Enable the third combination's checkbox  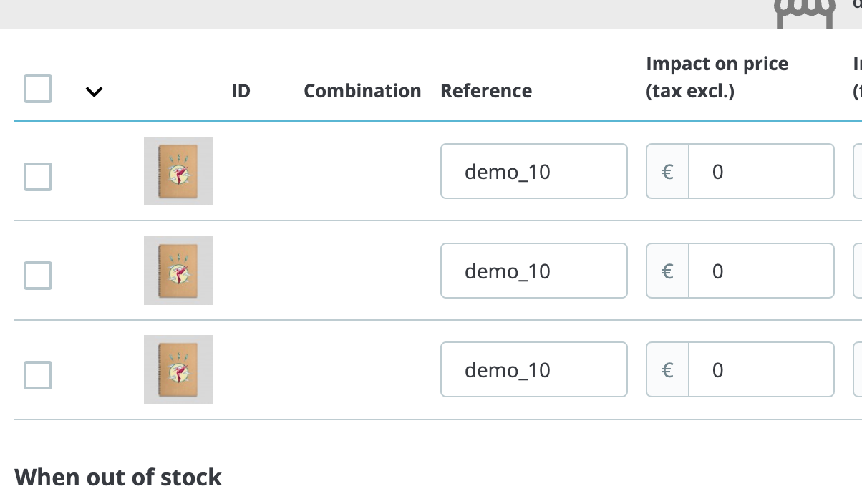point(37,375)
